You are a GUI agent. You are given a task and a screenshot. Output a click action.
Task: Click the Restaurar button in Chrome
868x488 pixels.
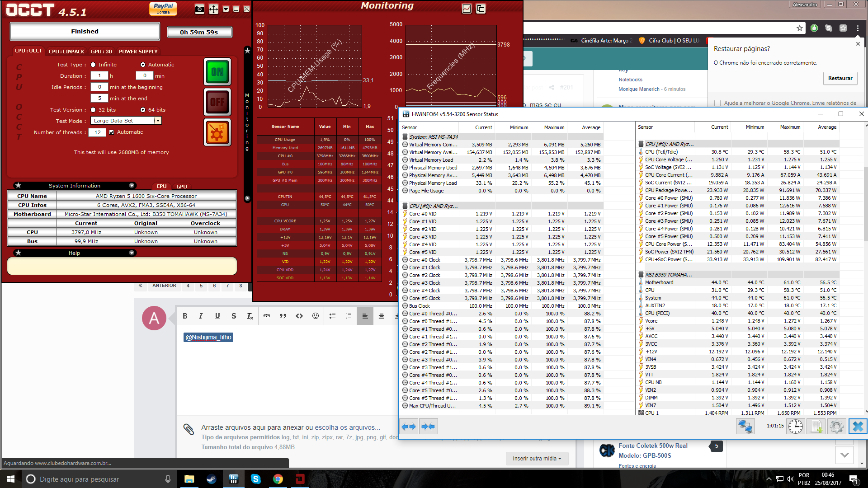[x=840, y=78]
